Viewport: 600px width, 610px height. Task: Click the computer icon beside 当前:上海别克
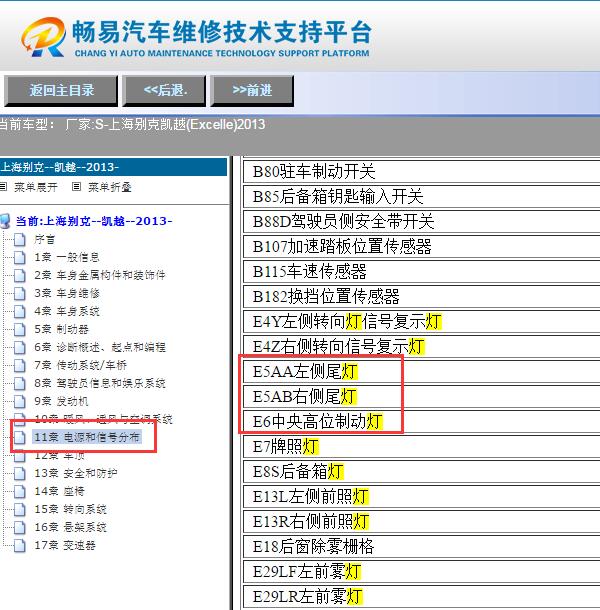point(5,221)
